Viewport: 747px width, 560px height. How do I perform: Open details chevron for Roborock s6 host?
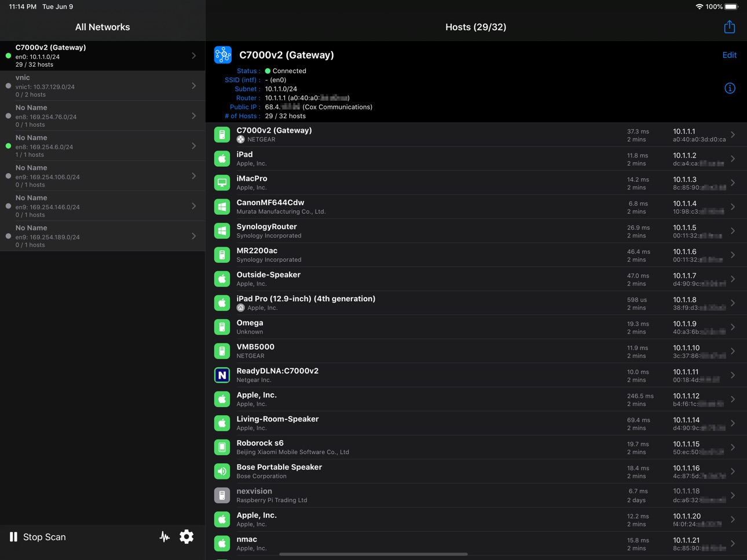coord(733,447)
